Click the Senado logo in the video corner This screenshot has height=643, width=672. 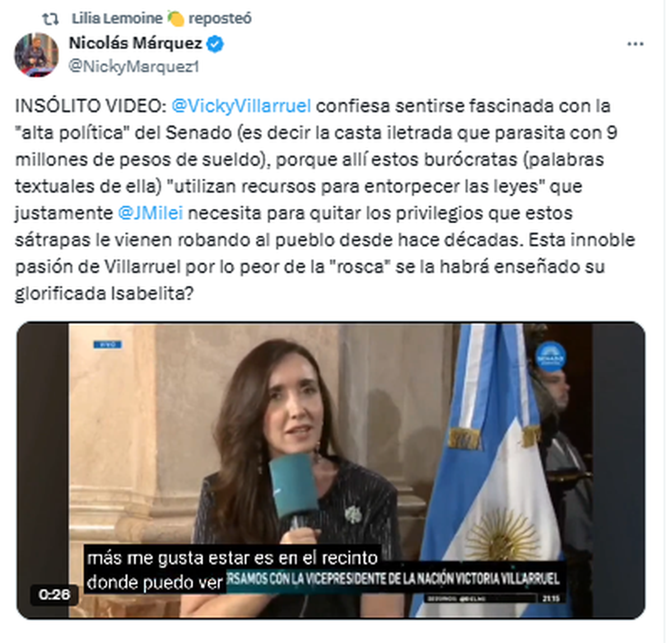pyautogui.click(x=550, y=356)
